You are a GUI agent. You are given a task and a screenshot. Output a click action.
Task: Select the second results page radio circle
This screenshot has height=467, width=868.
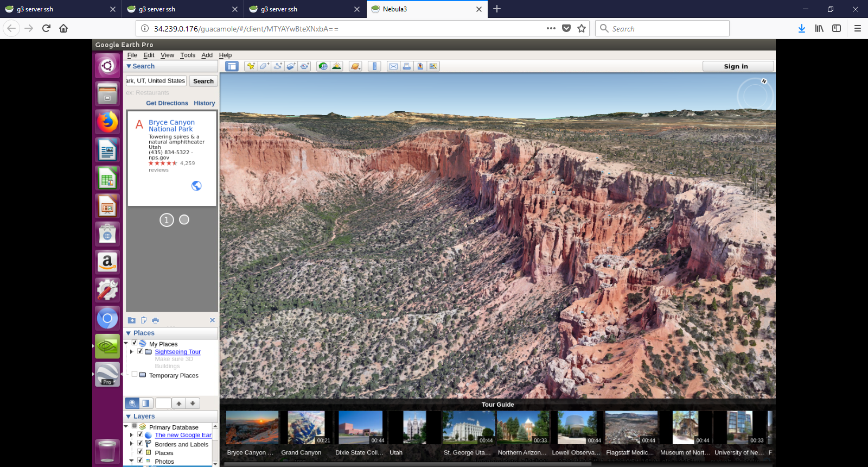pos(184,219)
